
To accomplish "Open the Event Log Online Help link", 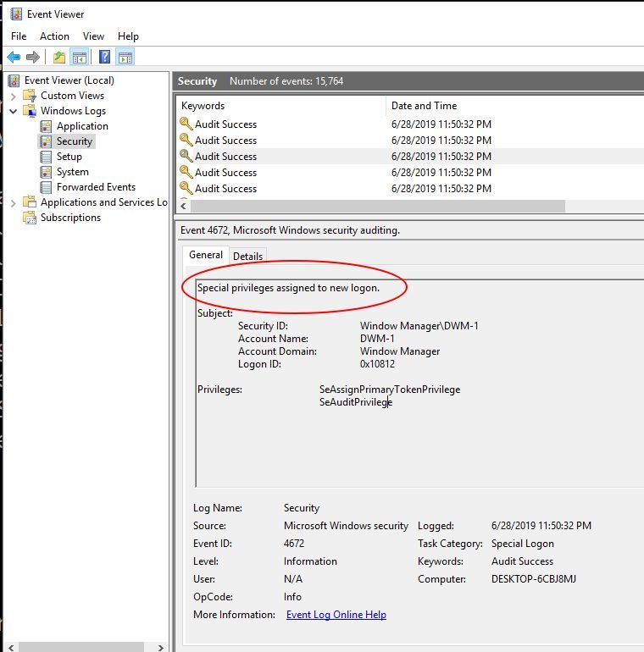I will [x=336, y=614].
